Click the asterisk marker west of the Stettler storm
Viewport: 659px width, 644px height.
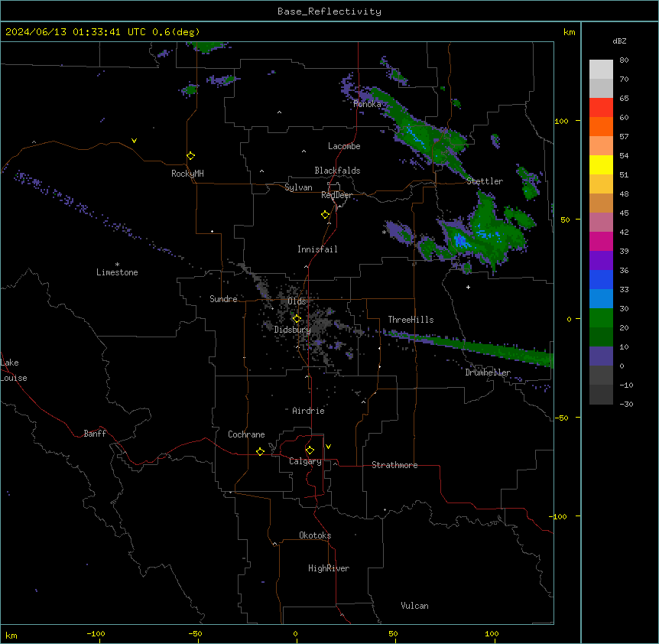coord(384,232)
